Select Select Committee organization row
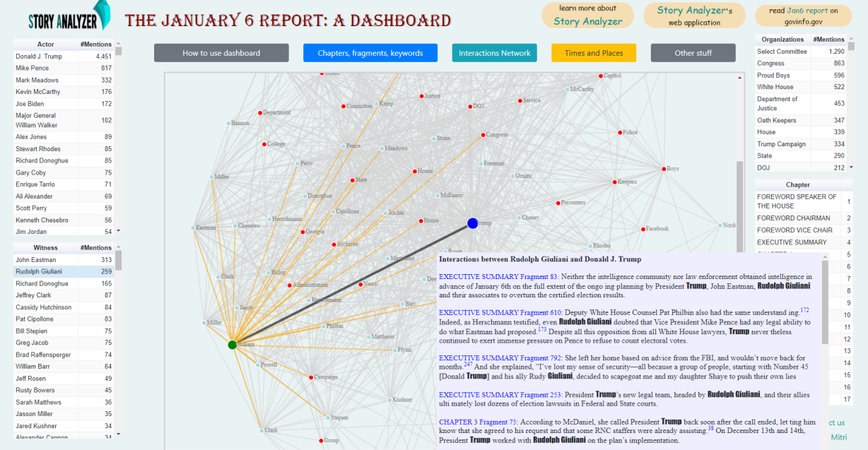 pyautogui.click(x=801, y=52)
